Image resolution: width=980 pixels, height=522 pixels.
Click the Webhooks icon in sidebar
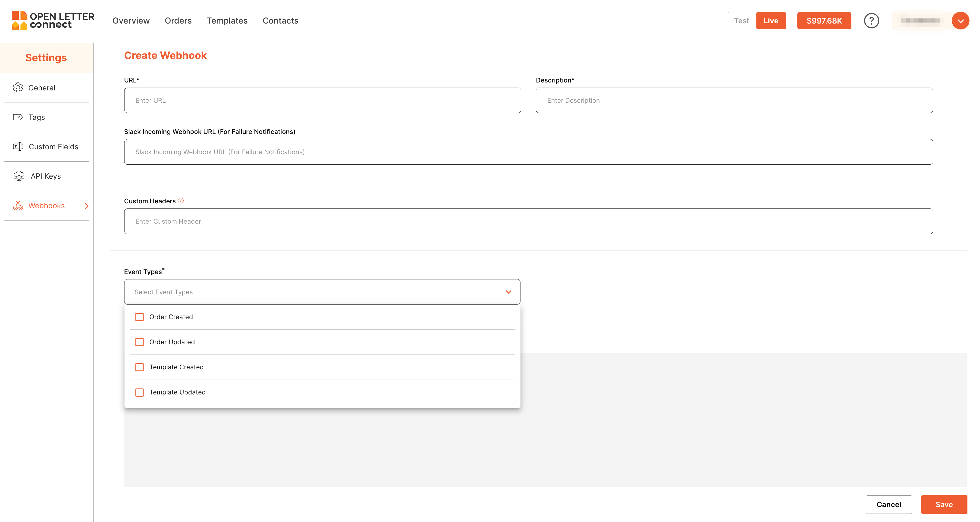click(x=18, y=205)
